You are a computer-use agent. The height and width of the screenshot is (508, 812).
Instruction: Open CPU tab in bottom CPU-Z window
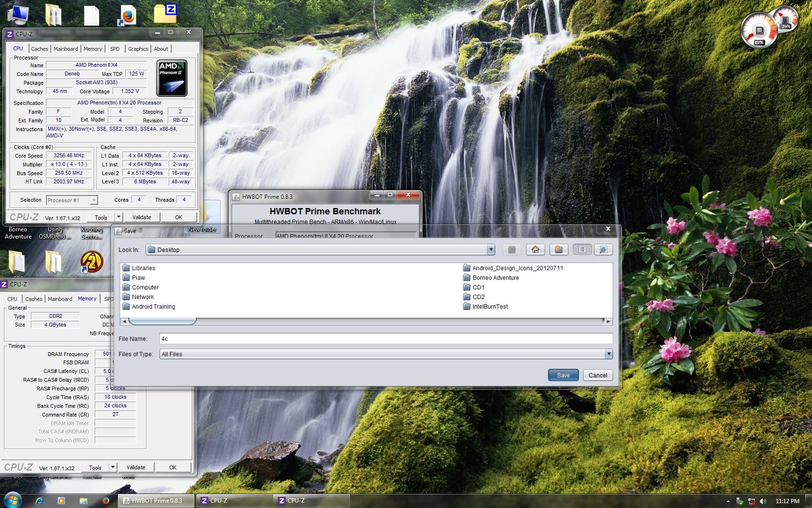click(12, 299)
